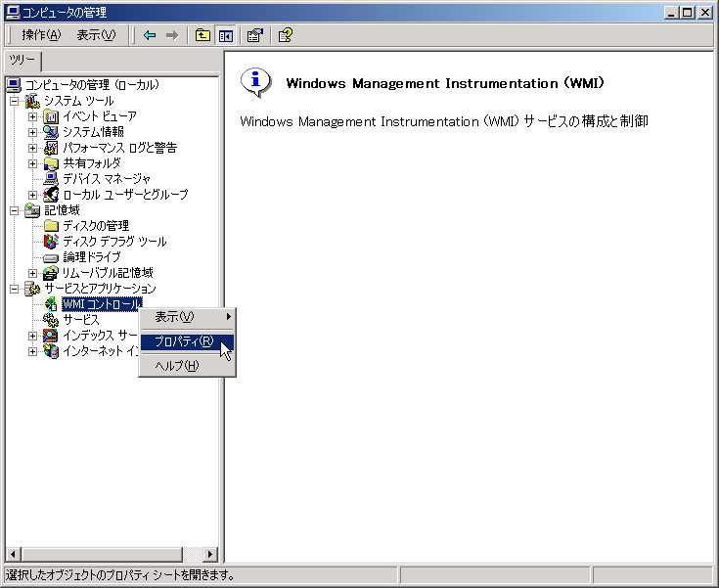Click the WMI コントロール icon

51,304
